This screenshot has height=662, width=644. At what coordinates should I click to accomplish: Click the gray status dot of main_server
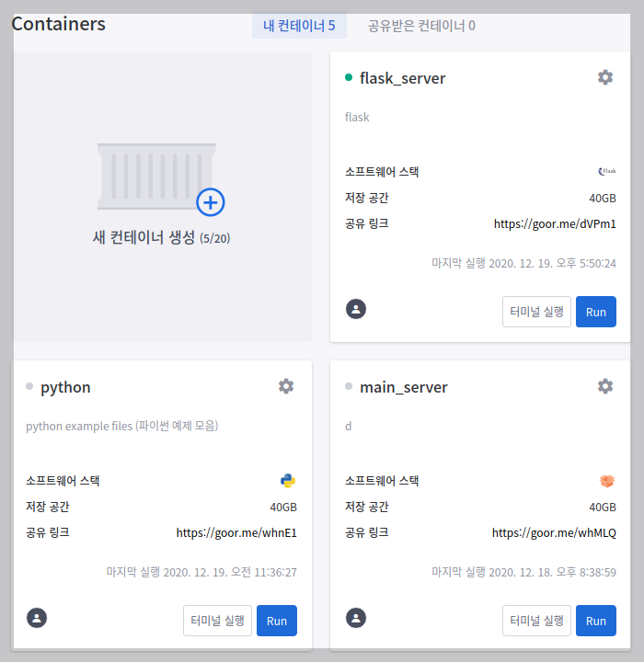tap(349, 386)
